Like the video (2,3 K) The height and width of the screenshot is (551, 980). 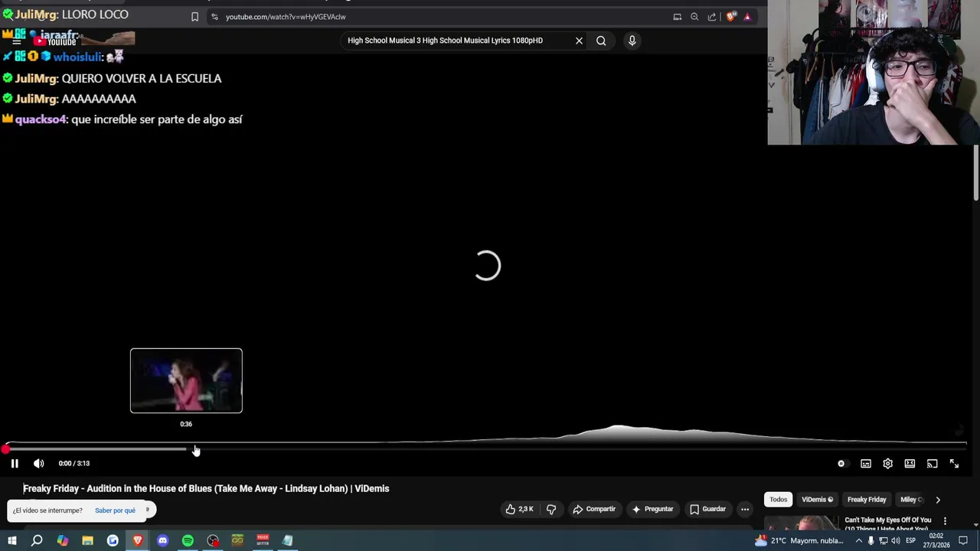coord(519,509)
